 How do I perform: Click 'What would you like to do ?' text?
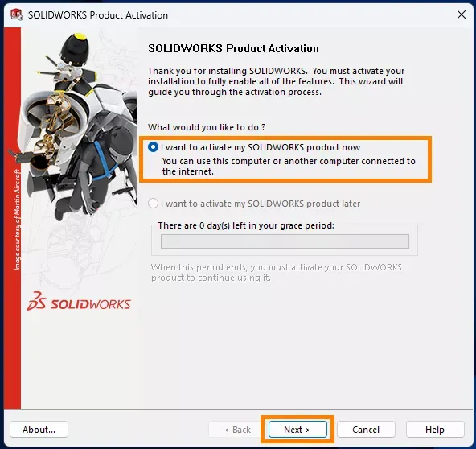pyautogui.click(x=207, y=127)
